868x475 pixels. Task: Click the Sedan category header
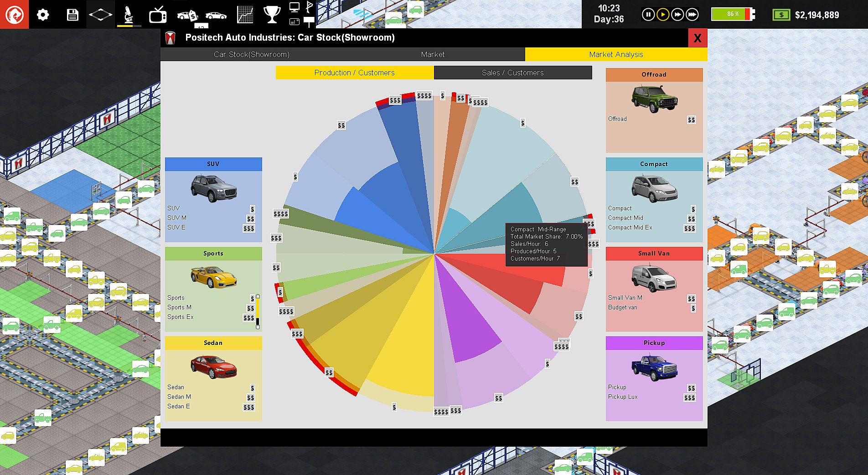point(213,343)
